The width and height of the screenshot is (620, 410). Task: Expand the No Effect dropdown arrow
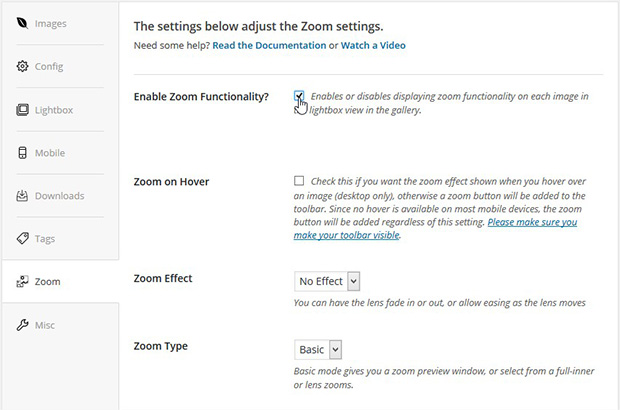[353, 281]
